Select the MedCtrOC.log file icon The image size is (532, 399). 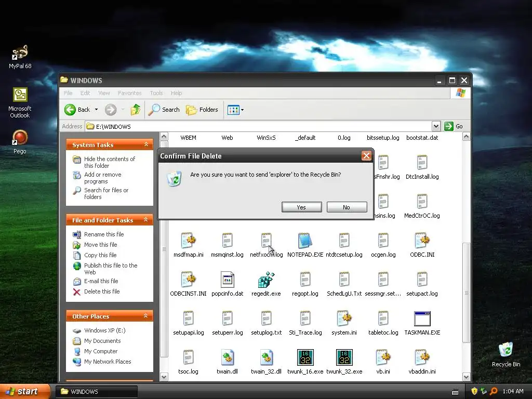(422, 202)
